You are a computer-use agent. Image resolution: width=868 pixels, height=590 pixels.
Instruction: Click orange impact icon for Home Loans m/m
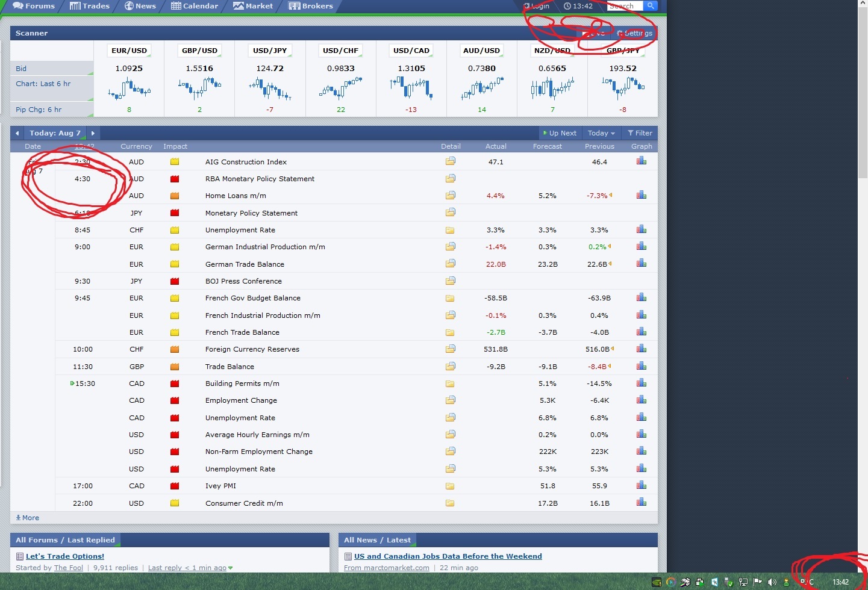[175, 196]
